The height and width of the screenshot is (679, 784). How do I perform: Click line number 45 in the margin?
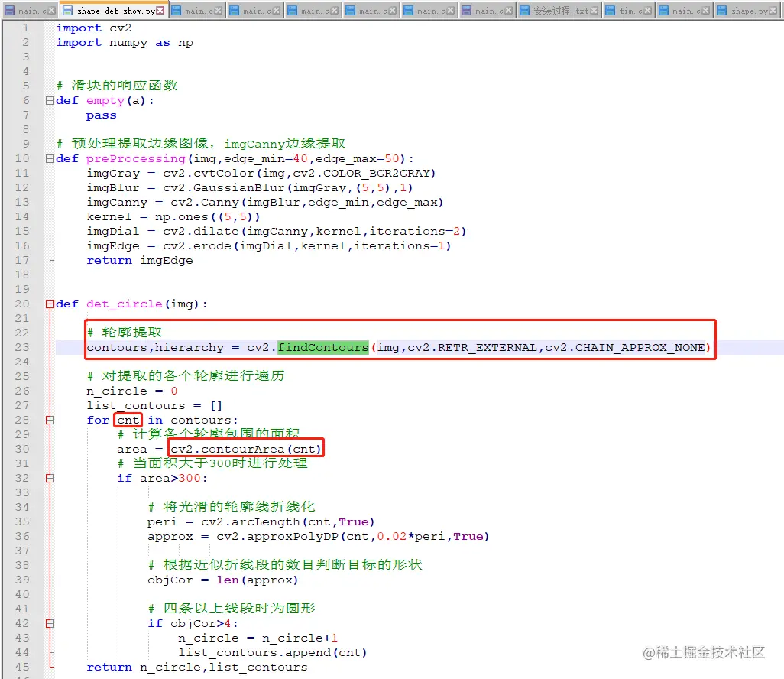coord(22,667)
